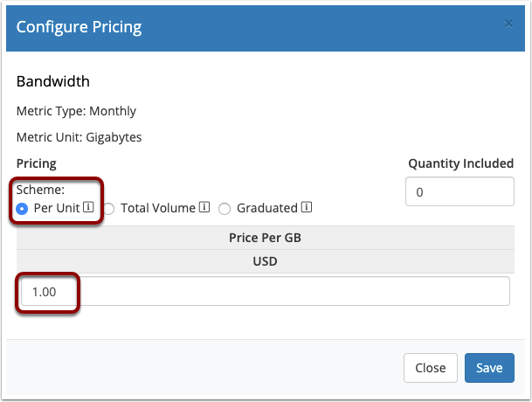Select the Per Unit radio button

tap(22, 209)
